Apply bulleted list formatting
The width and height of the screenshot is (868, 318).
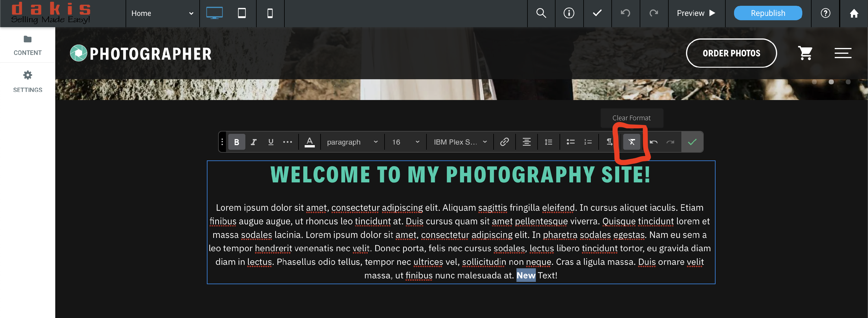(x=571, y=142)
